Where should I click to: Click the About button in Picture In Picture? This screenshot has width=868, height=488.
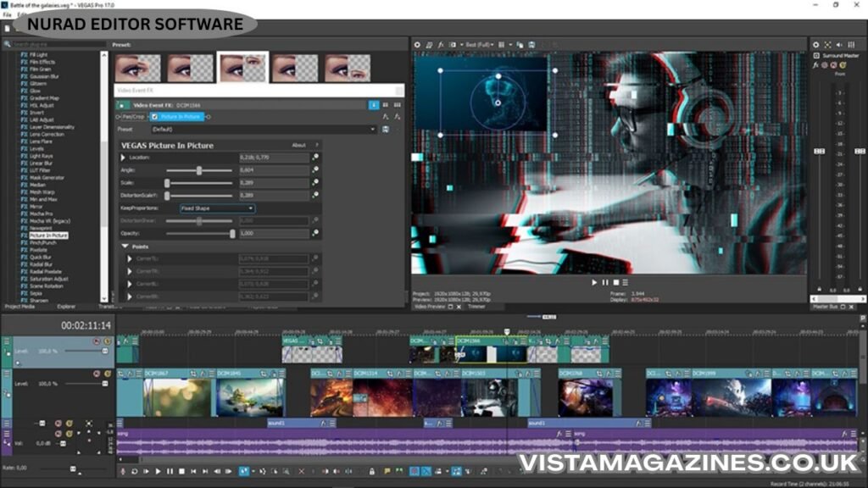coord(298,145)
